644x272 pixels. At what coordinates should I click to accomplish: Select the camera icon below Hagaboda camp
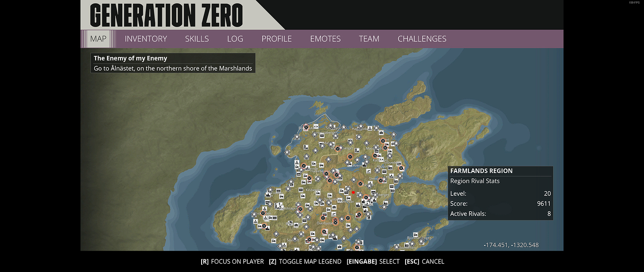click(381, 132)
